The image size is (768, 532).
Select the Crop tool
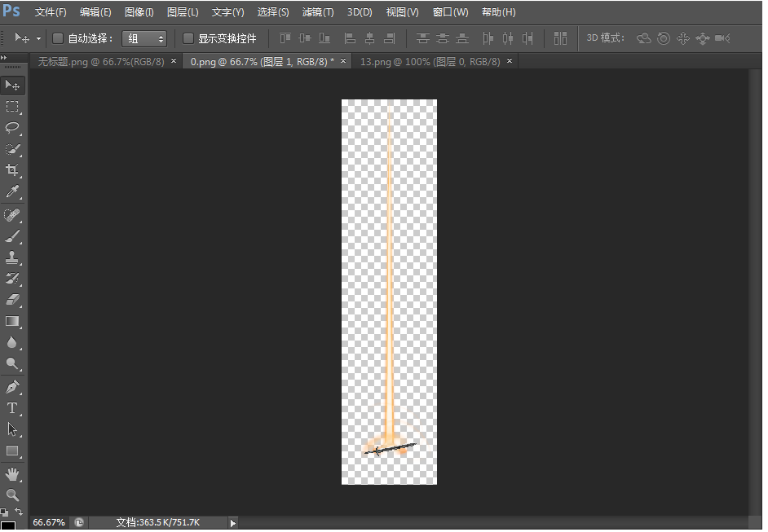tap(13, 170)
